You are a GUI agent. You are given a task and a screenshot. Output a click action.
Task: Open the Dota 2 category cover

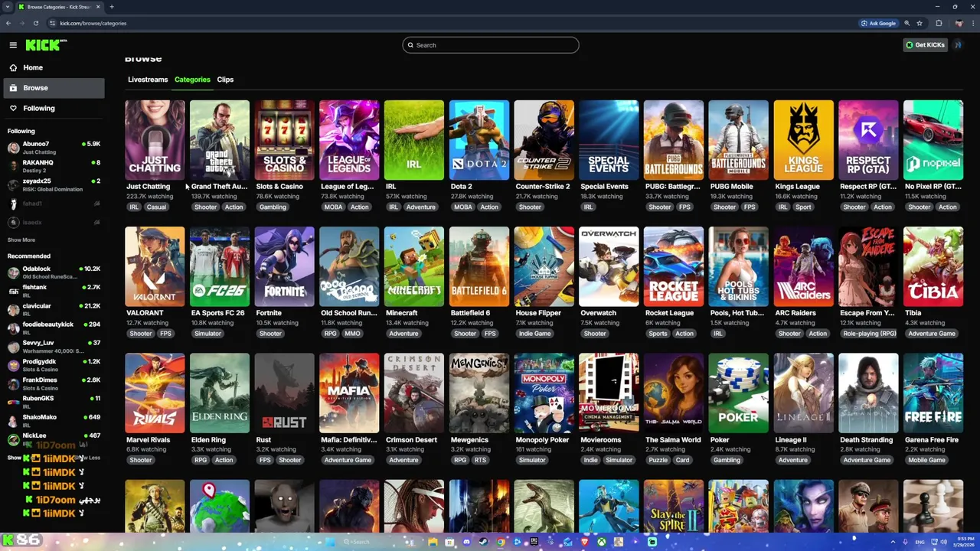tap(479, 140)
